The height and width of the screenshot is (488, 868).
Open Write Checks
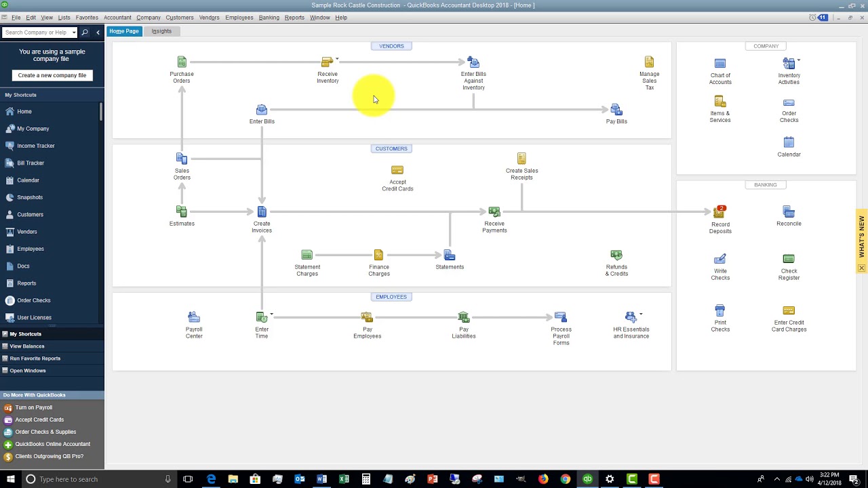720,259
